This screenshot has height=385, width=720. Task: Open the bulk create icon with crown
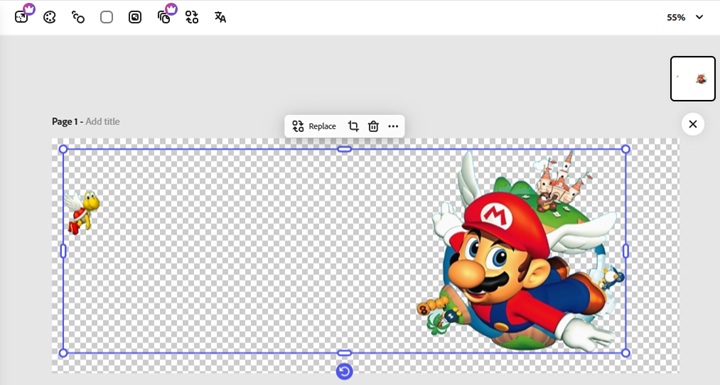(x=164, y=17)
